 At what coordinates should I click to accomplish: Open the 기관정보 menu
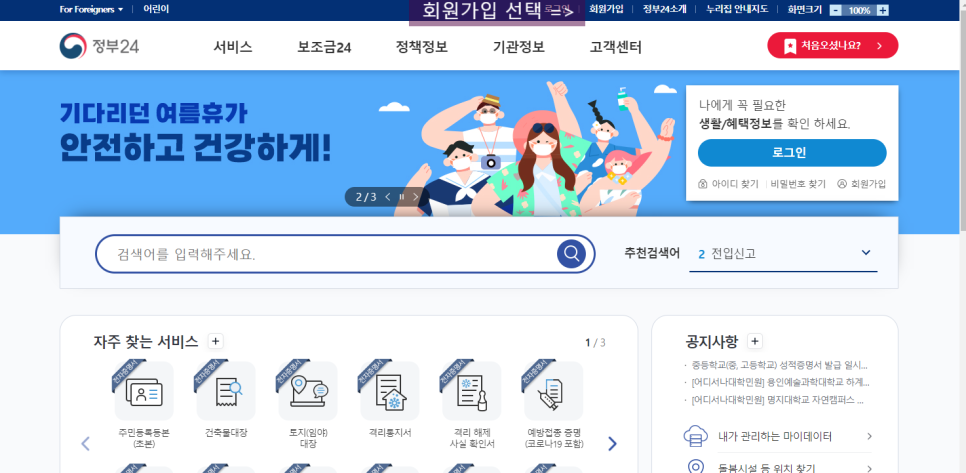[519, 47]
